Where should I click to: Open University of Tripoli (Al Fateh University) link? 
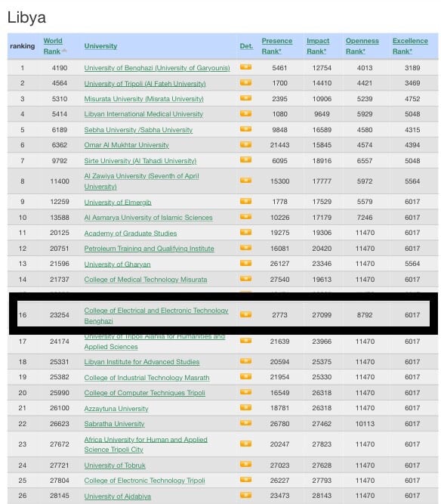pyautogui.click(x=145, y=84)
